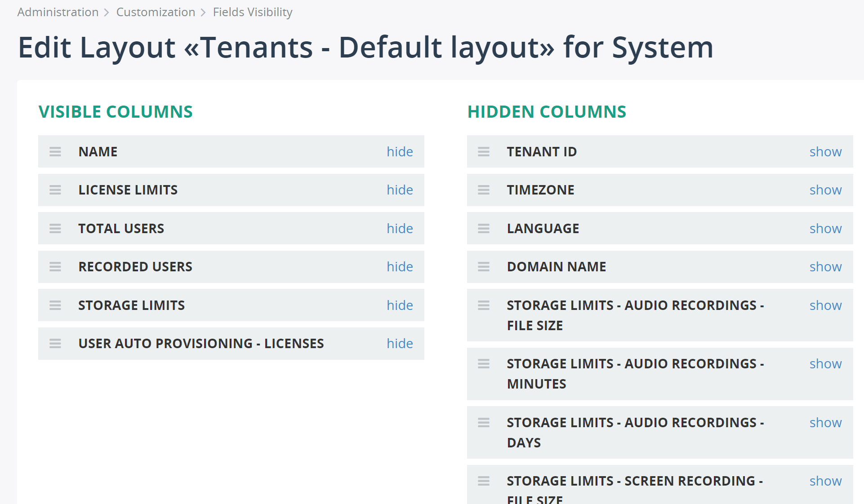
Task: Go to Customization breadcrumb
Action: pyautogui.click(x=156, y=12)
